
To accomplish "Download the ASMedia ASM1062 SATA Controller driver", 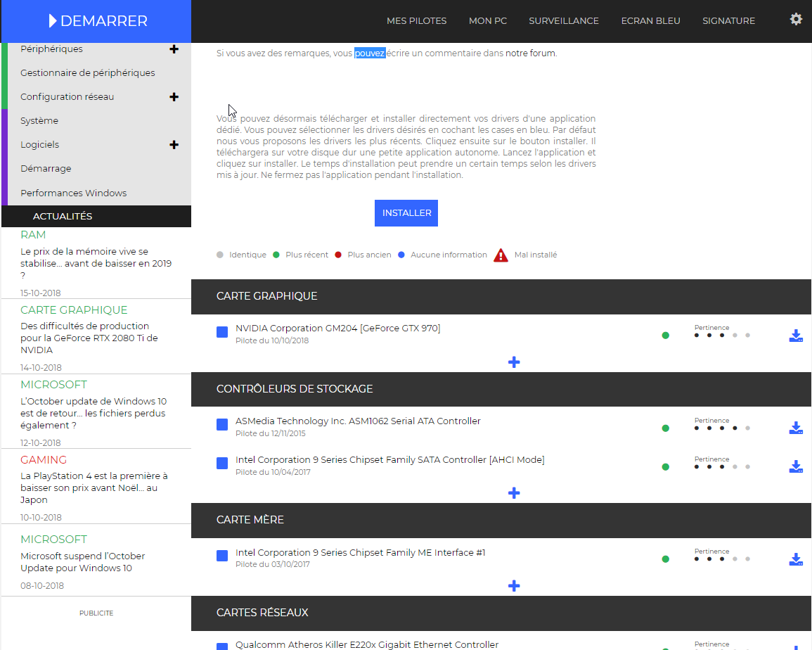I will click(796, 428).
